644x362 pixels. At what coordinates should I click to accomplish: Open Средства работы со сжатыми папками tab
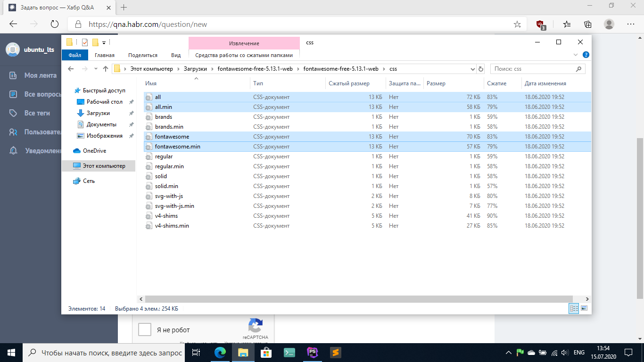[x=244, y=55]
